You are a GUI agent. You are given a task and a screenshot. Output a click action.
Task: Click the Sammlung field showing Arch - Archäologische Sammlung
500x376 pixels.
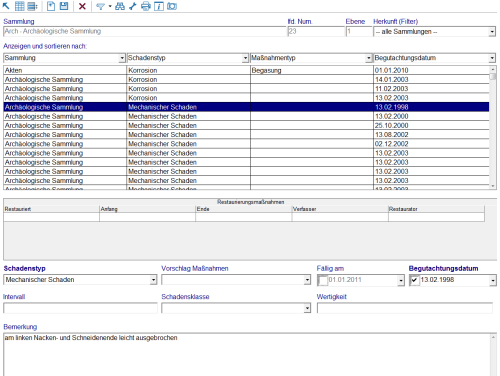pyautogui.click(x=145, y=32)
